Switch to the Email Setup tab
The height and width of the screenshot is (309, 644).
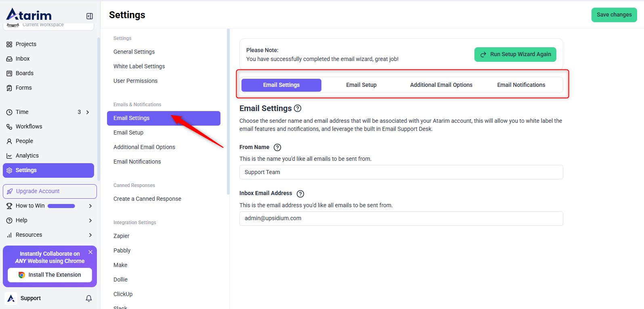click(361, 85)
